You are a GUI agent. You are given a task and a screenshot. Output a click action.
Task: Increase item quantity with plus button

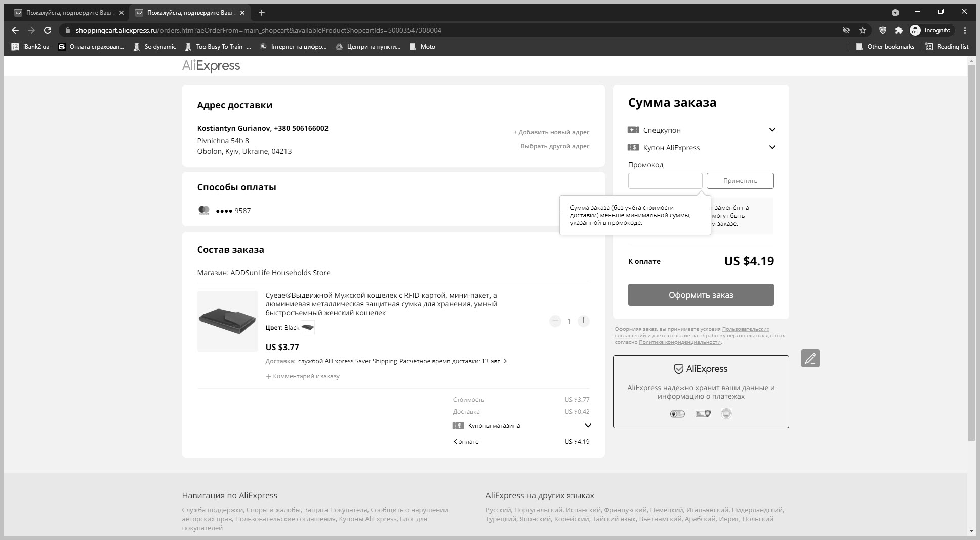[x=583, y=321]
